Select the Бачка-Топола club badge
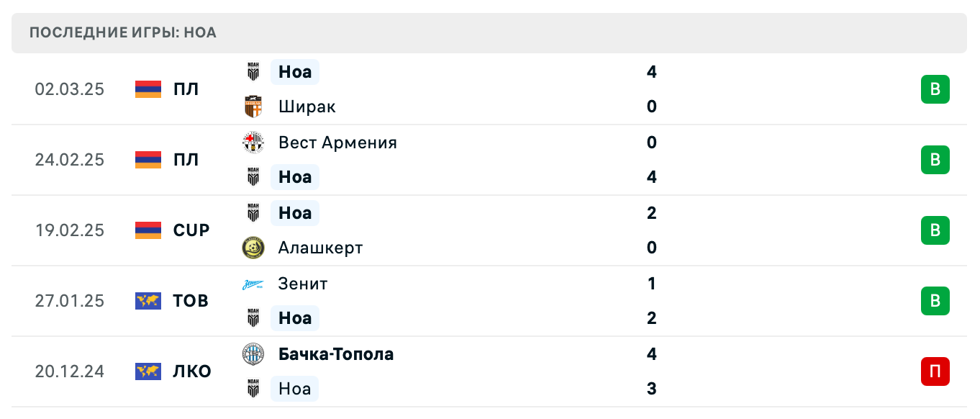The height and width of the screenshot is (419, 980). click(253, 354)
